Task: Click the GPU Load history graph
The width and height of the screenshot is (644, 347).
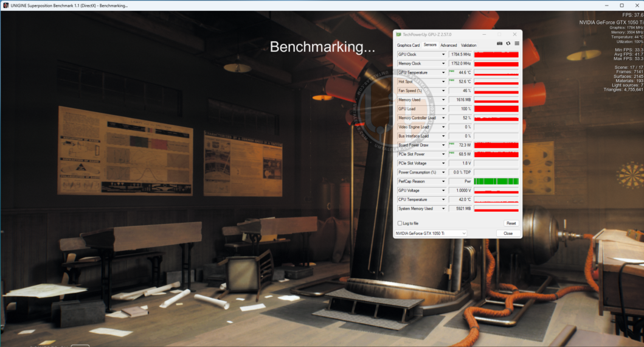Action: pyautogui.click(x=496, y=108)
